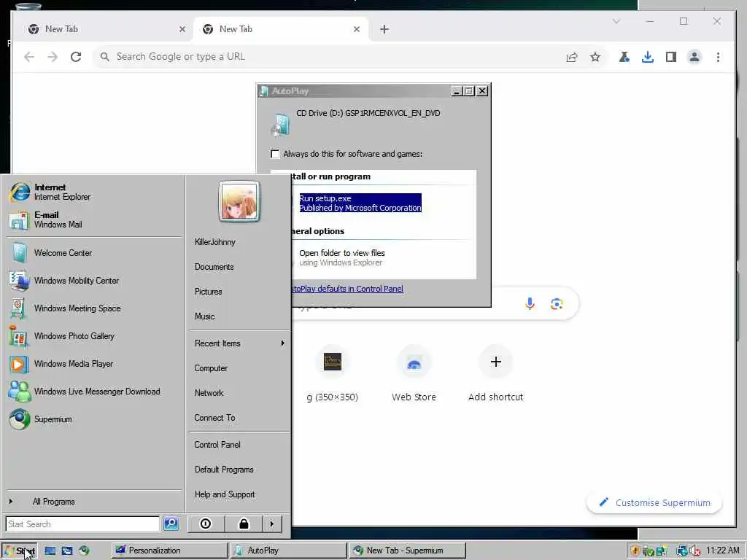This screenshot has width=747, height=560.
Task: Choose Open folder to view files
Action: pyautogui.click(x=341, y=257)
